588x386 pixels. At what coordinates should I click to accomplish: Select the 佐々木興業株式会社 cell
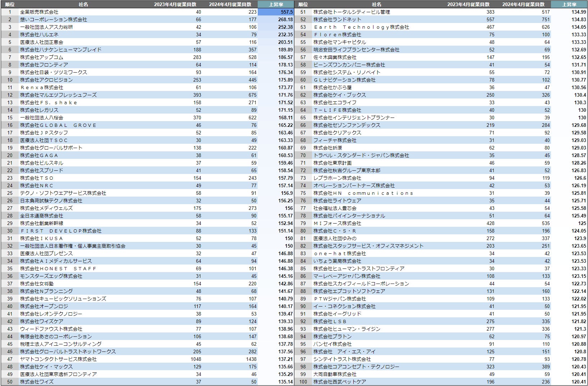pyautogui.click(x=335, y=57)
